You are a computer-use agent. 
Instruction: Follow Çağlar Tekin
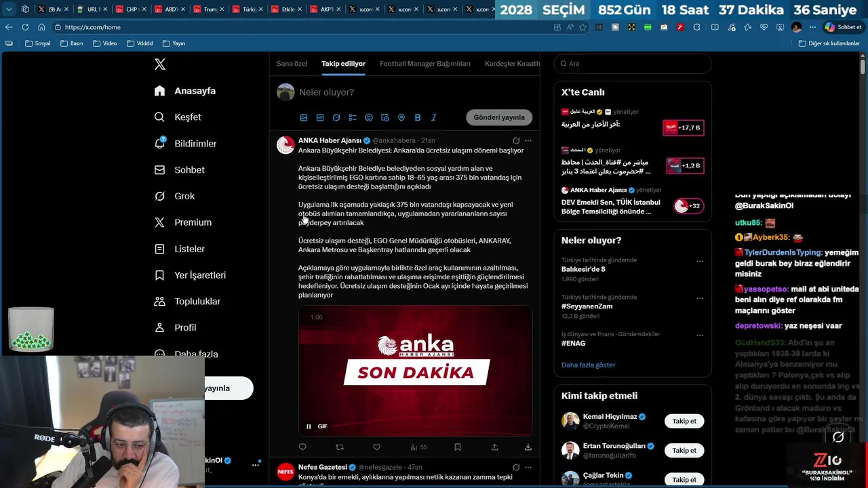coord(684,479)
